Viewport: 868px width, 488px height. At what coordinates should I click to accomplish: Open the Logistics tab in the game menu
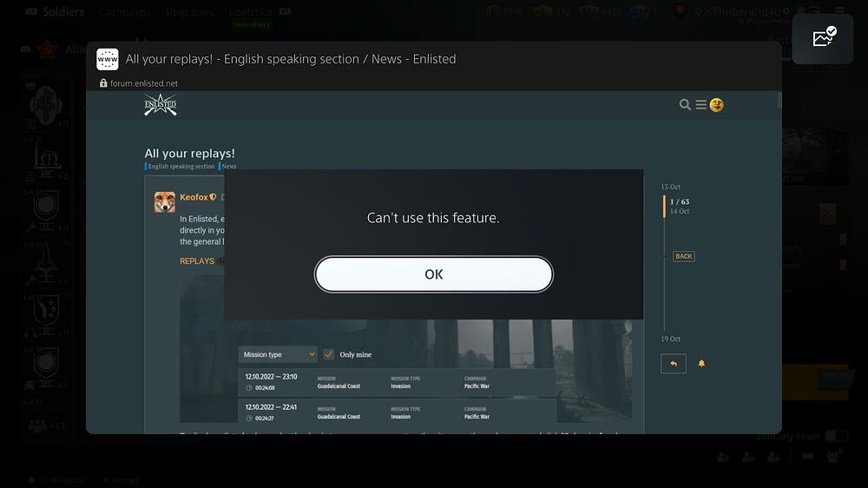[251, 11]
